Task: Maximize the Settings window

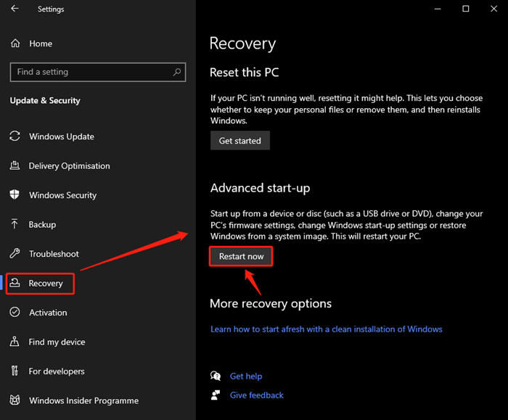Action: click(466, 9)
